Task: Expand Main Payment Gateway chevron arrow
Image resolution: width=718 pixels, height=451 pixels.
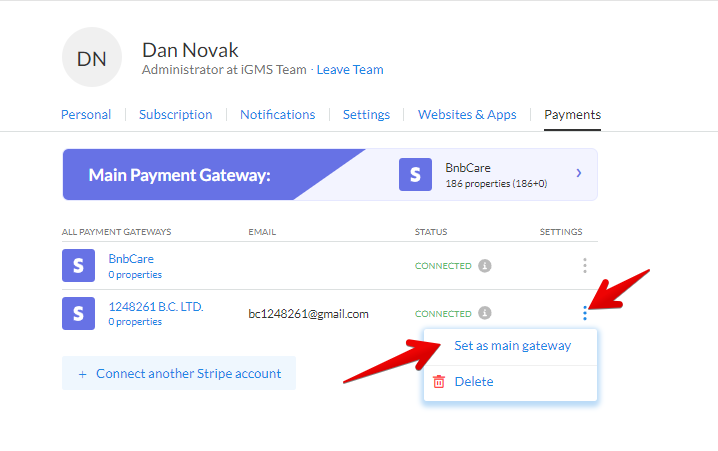Action: tap(579, 174)
